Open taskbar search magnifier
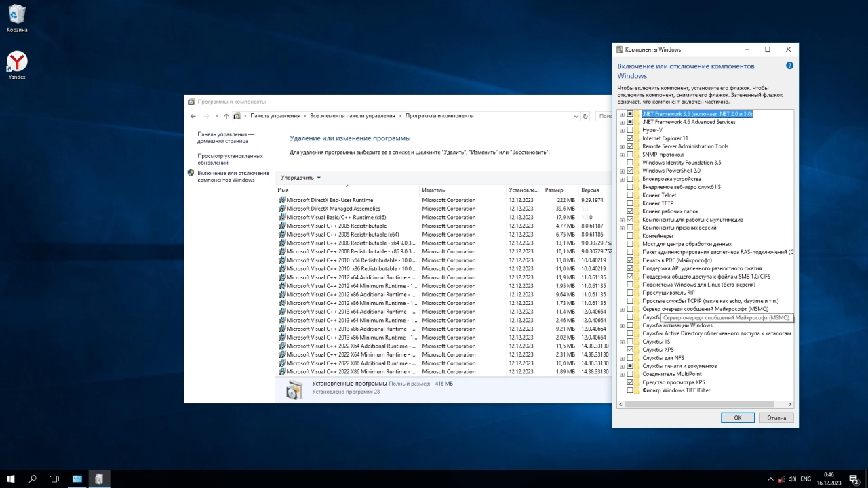The image size is (868, 488). pyautogui.click(x=33, y=479)
